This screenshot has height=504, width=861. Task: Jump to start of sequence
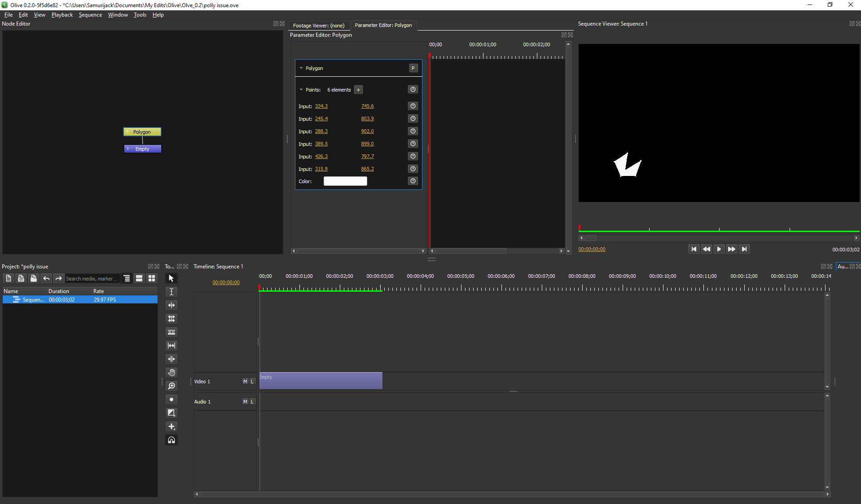tap(694, 249)
